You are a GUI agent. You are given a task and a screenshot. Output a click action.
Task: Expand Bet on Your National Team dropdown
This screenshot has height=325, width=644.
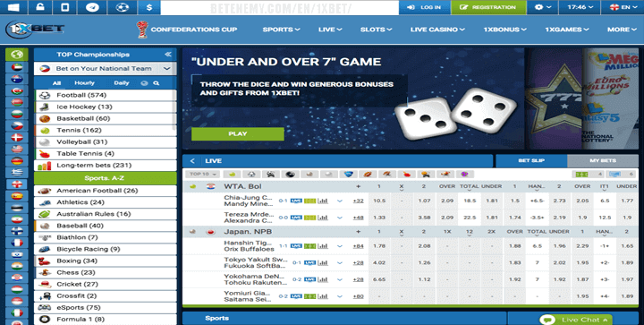click(x=166, y=69)
